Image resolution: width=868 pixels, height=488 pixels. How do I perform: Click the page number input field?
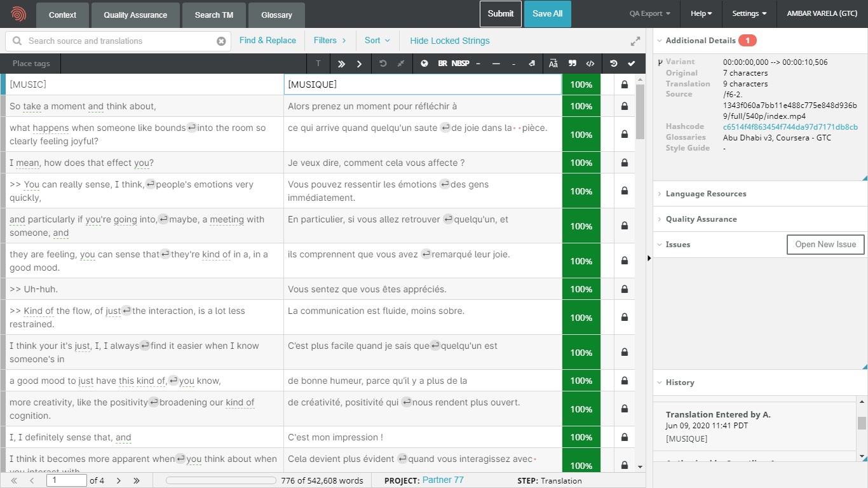pyautogui.click(x=66, y=480)
